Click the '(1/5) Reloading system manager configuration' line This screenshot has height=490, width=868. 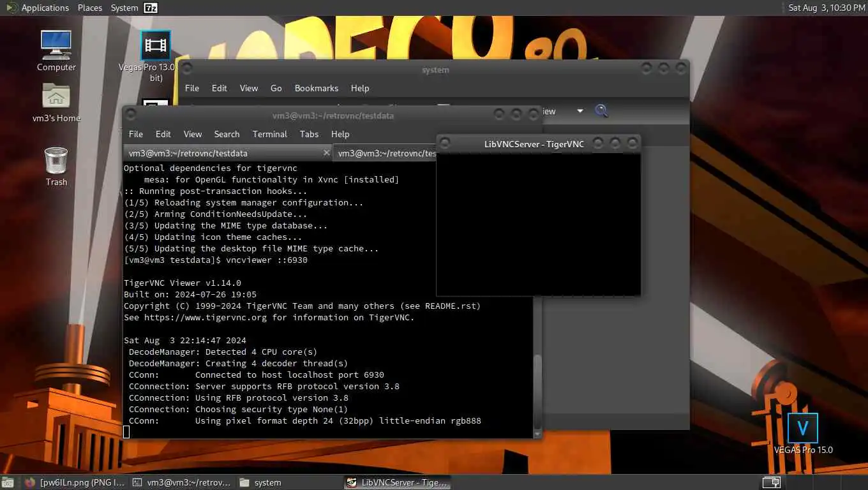click(244, 203)
